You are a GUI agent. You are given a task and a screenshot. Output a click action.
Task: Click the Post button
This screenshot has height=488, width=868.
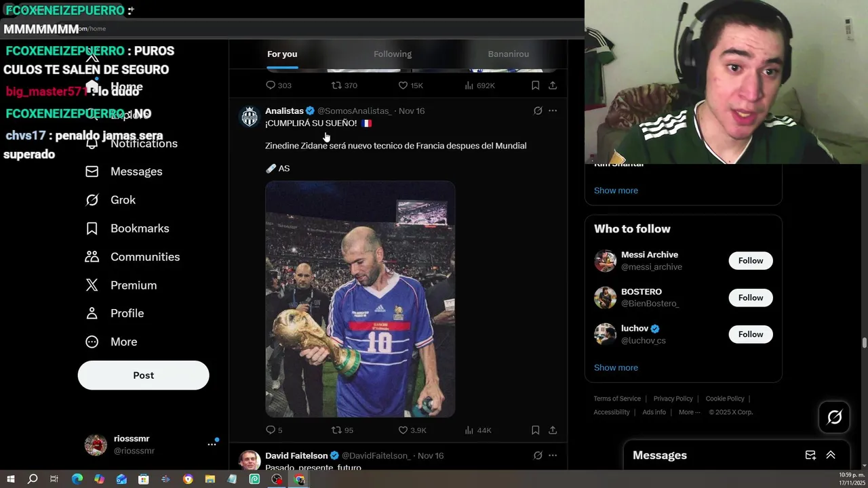[143, 375]
